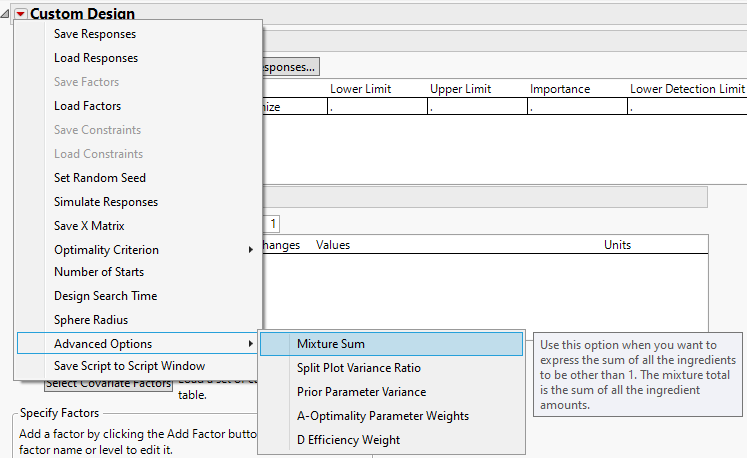The height and width of the screenshot is (458, 747).
Task: Click the red triangle Custom Design menu icon
Action: pos(20,14)
